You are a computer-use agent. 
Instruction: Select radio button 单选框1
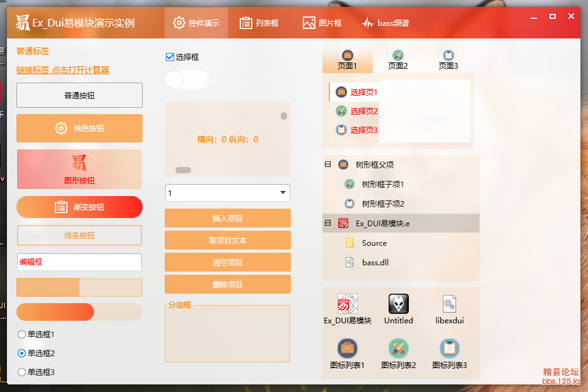pos(21,334)
